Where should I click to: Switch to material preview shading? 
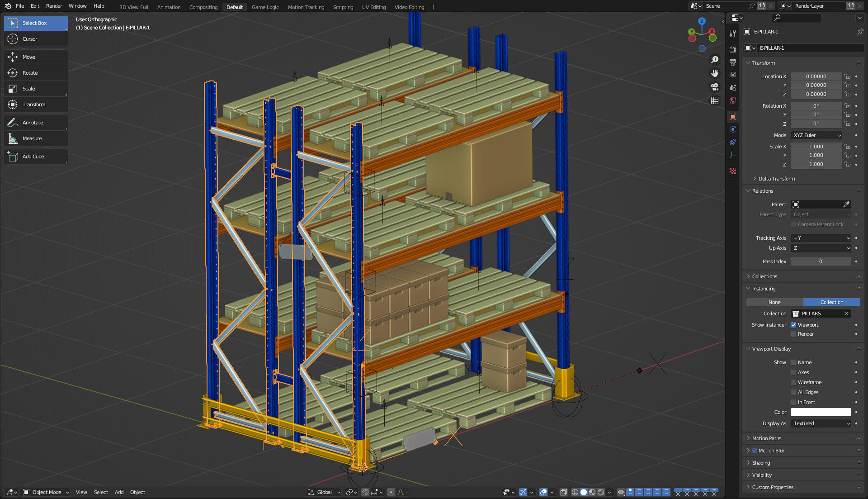pos(592,492)
